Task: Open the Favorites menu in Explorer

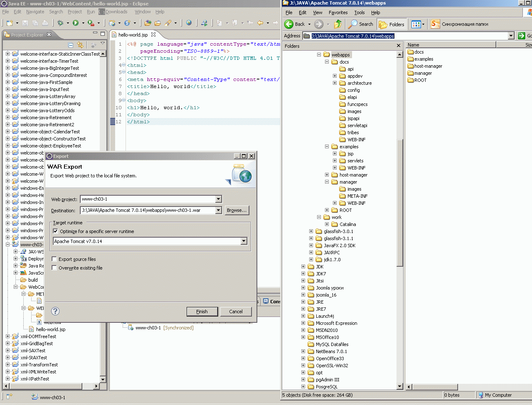Action: click(x=338, y=12)
